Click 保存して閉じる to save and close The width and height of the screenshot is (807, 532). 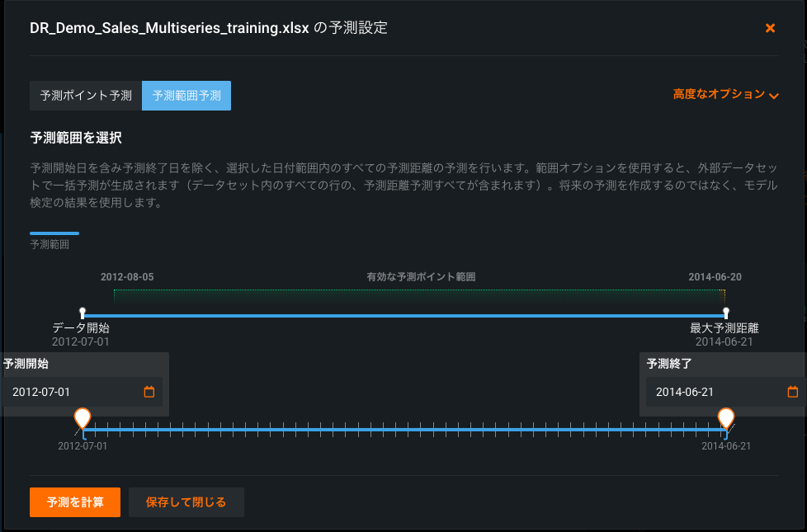(186, 502)
